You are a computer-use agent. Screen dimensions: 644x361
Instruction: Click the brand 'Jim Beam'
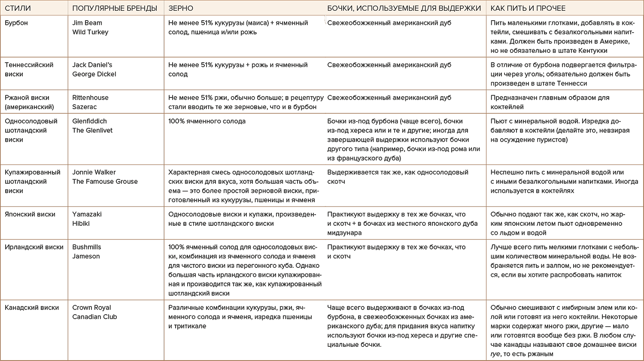pyautogui.click(x=87, y=23)
